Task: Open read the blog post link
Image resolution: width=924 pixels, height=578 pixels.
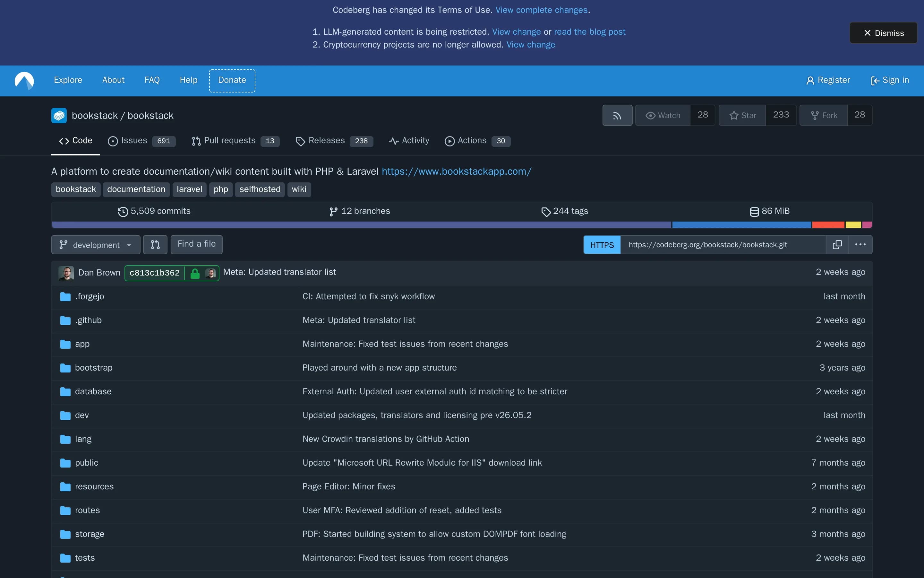Action: point(589,32)
